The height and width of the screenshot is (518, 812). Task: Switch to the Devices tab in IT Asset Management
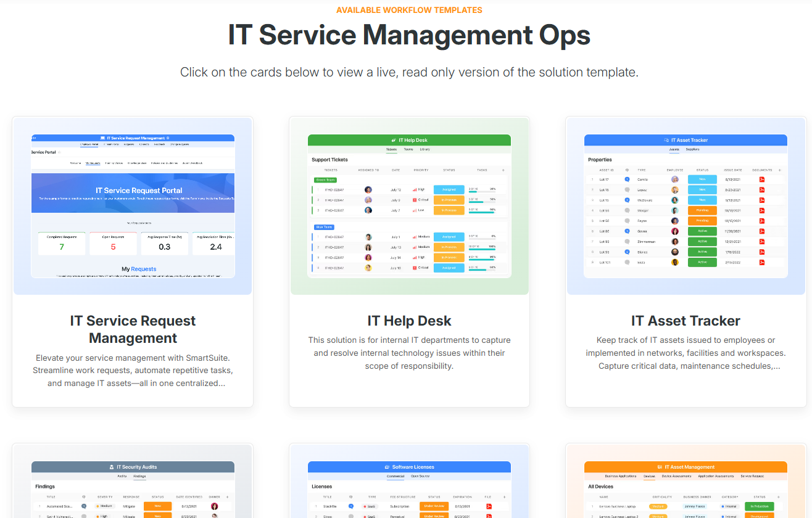[649, 476]
